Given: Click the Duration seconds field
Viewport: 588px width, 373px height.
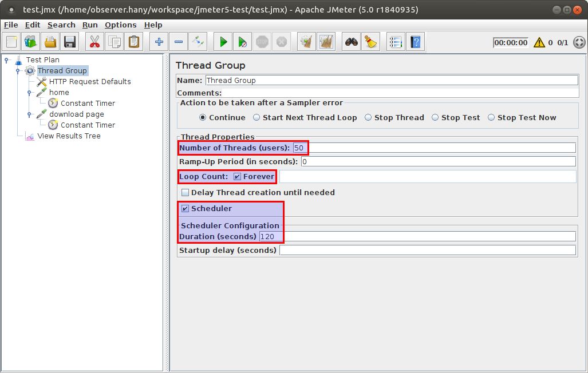Looking at the screenshot, I should 417,236.
